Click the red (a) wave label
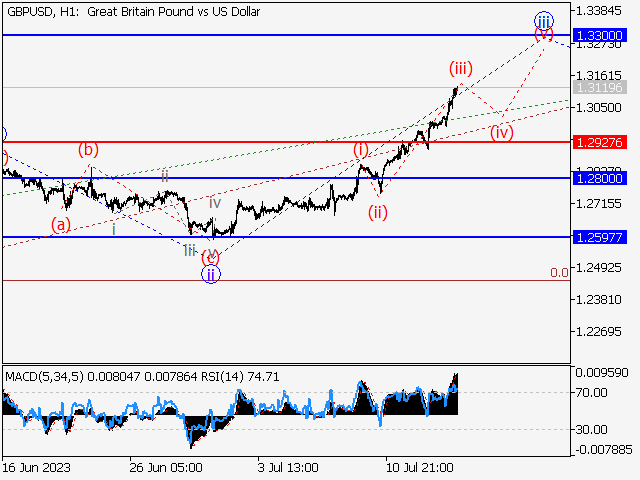 pyautogui.click(x=61, y=224)
